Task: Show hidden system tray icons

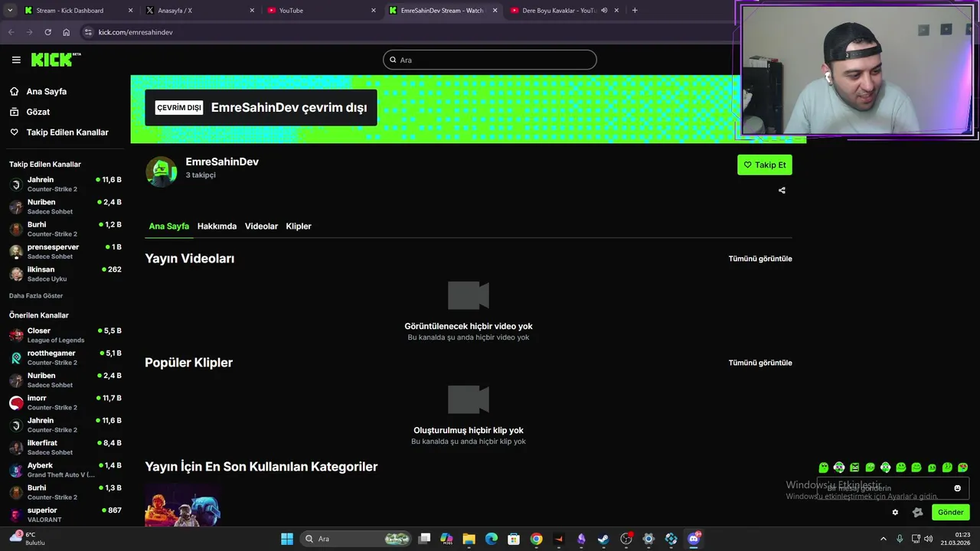Action: pyautogui.click(x=884, y=539)
